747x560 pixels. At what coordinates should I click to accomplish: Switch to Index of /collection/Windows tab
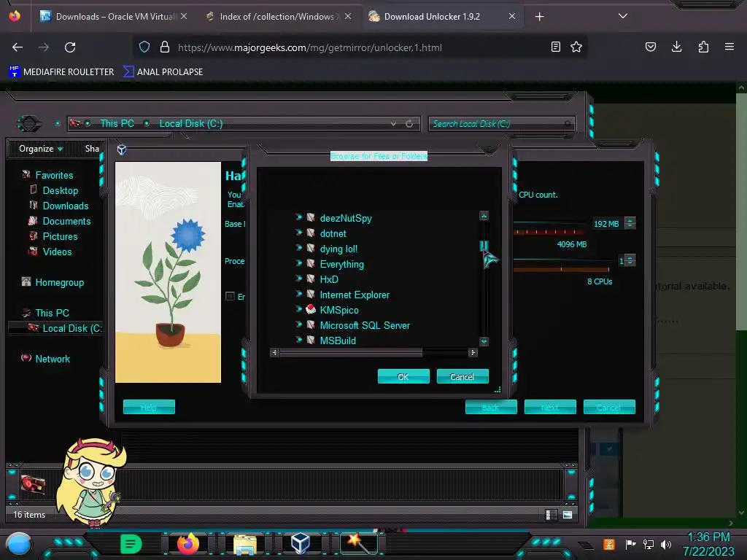[278, 16]
